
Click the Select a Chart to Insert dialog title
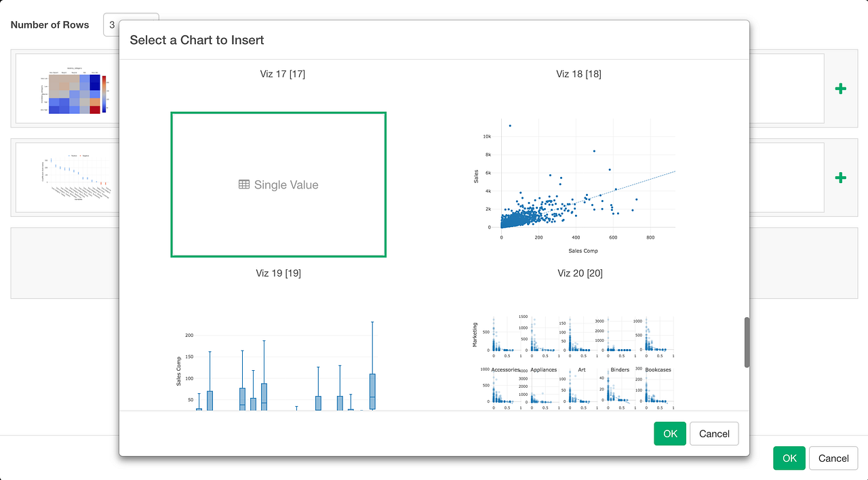pyautogui.click(x=197, y=40)
